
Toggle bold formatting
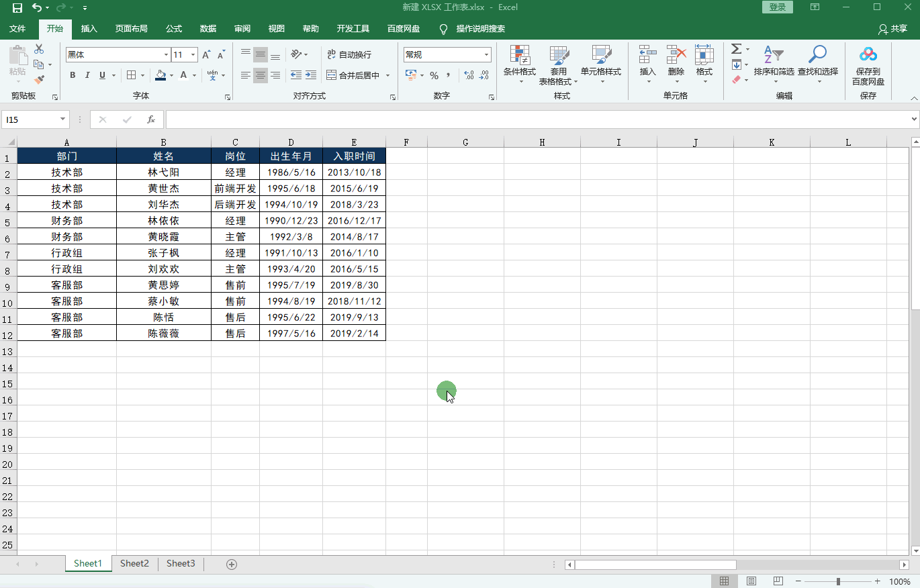click(x=73, y=75)
